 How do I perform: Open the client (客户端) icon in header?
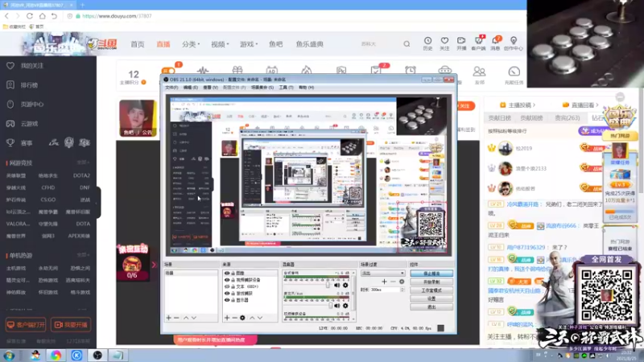click(478, 43)
